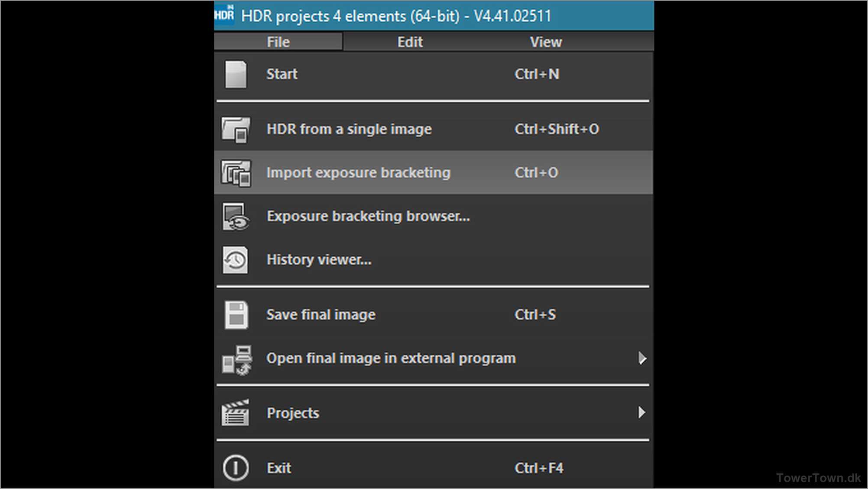This screenshot has height=489, width=868.
Task: Open the Edit menu
Action: [x=410, y=42]
